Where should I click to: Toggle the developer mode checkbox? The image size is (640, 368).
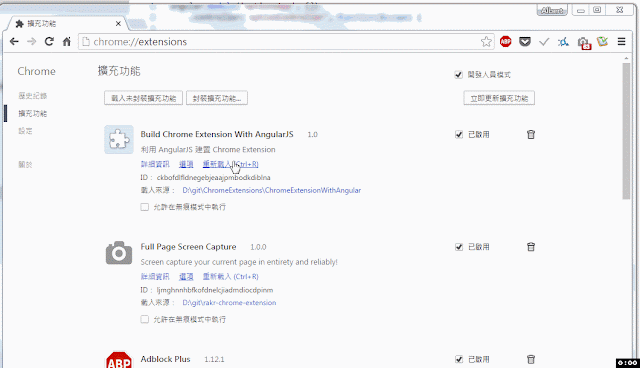(x=458, y=75)
